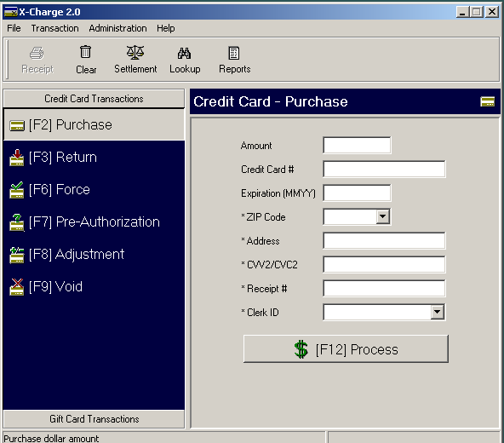The height and width of the screenshot is (443, 504).
Task: Click the CVV2/CVC2 input field
Action: pos(384,264)
